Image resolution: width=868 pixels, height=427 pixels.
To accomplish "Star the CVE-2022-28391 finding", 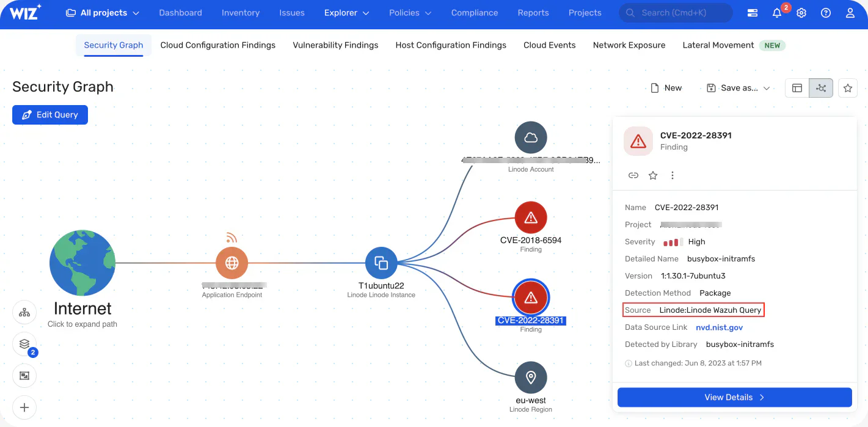I will coord(653,175).
